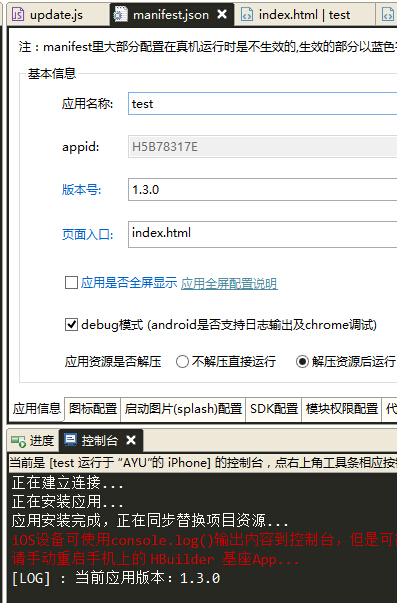The width and height of the screenshot is (397, 603).
Task: Select the manifest.json tab
Action: pos(171,15)
